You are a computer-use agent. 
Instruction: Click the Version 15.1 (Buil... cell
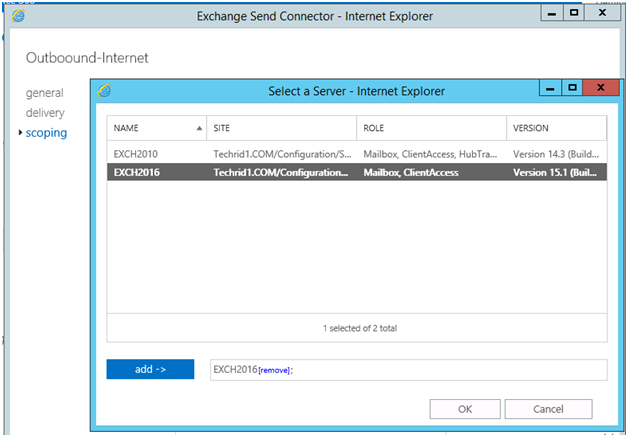point(555,172)
